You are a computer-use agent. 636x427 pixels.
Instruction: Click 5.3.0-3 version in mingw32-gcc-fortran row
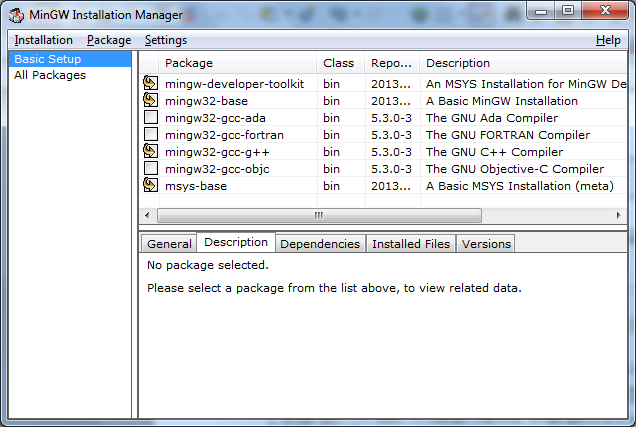(x=391, y=135)
